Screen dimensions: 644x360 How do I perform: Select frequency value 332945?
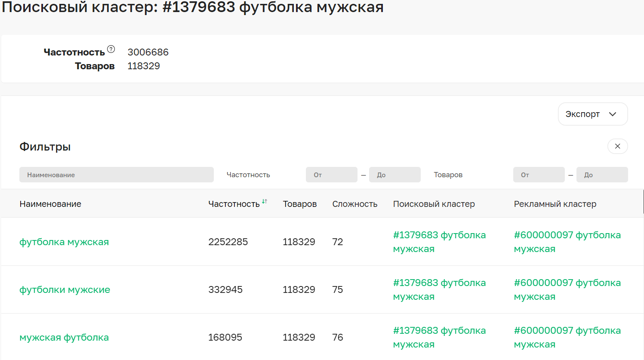click(x=225, y=289)
